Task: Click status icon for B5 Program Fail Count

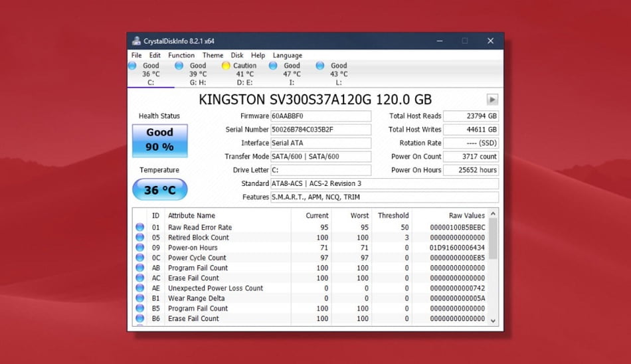Action: [139, 308]
